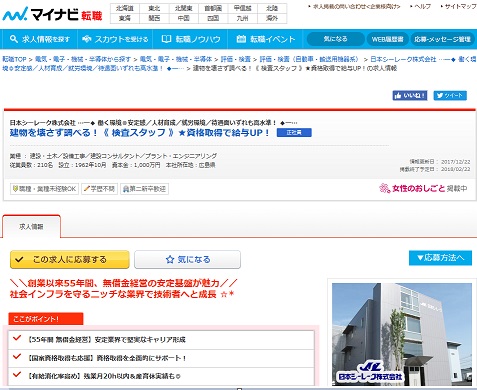Click the ここがポイント! label
477x390 pixels.
pyautogui.click(x=46, y=319)
